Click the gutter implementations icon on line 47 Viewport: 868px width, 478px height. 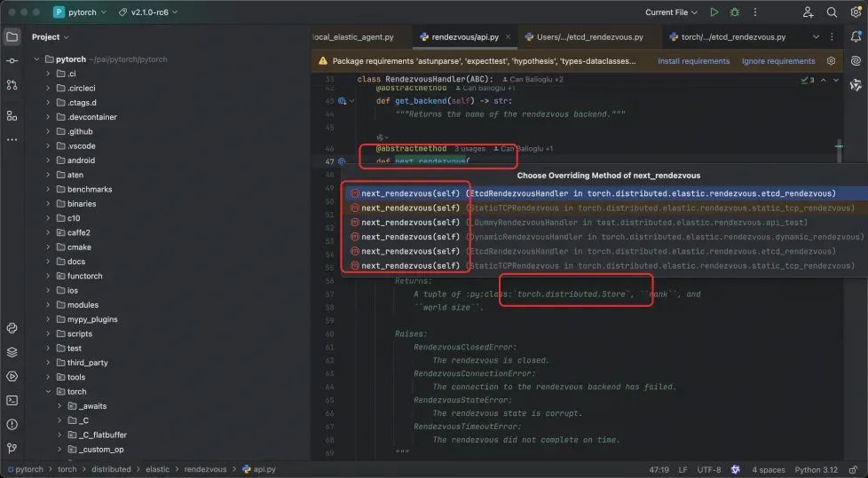tap(342, 161)
